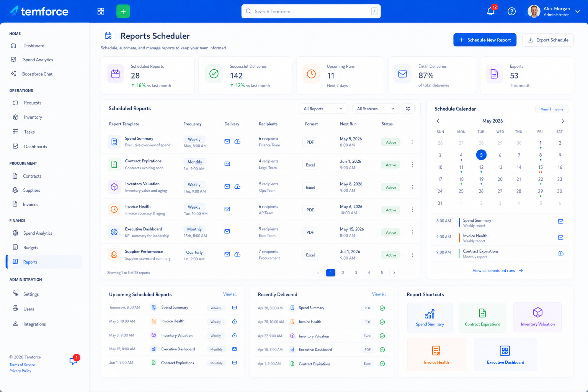Open row menu for Invoice Health
Screen dimensions: 588x392
412,210
